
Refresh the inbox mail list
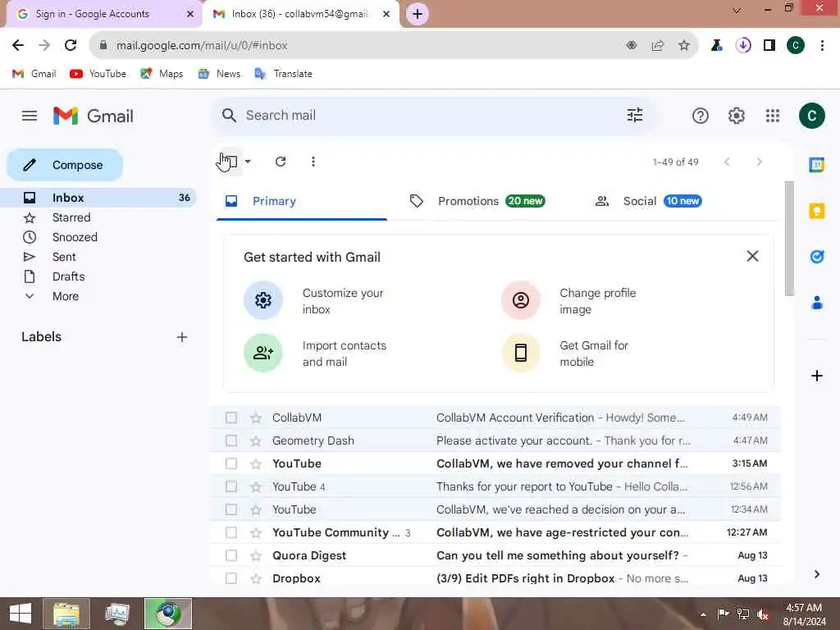pyautogui.click(x=281, y=162)
